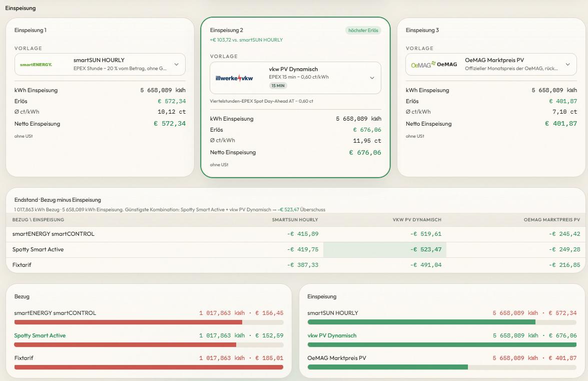This screenshot has height=381, width=588.
Task: Click the Spotty Smart Active red Bezug bar
Action: (125, 344)
